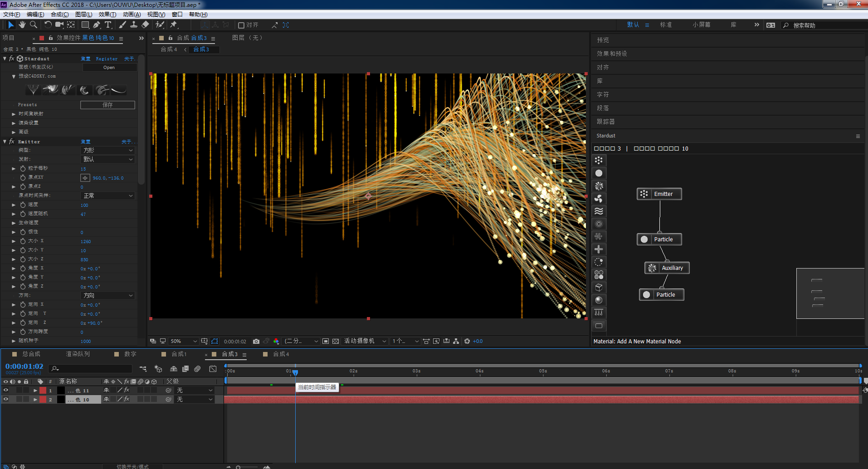Switch to the 合成4 timeline tab
The height and width of the screenshot is (469, 868).
(281, 354)
